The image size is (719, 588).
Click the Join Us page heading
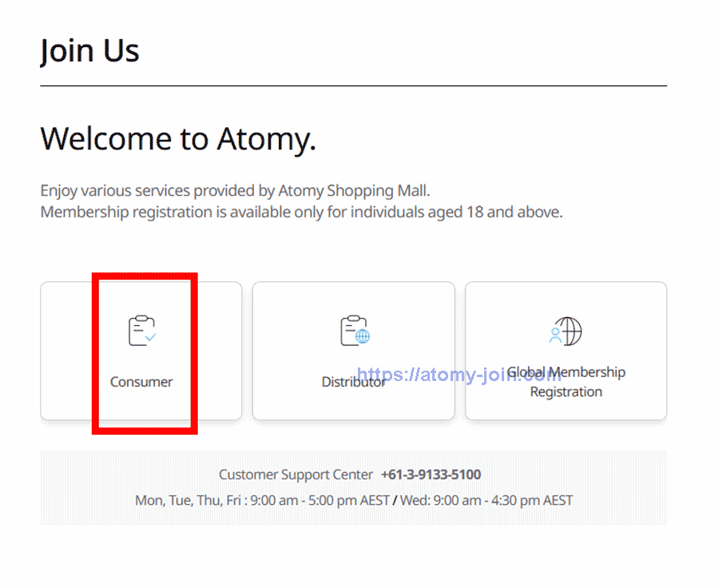tap(89, 50)
